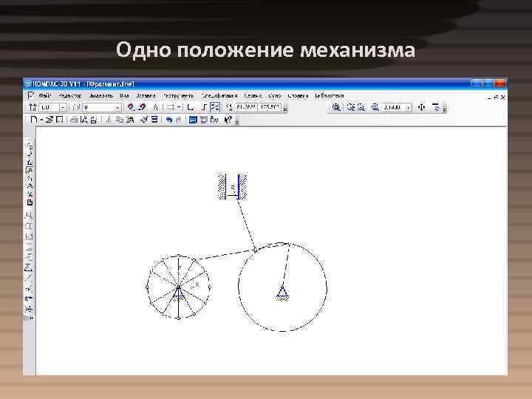Screen dimensions: 532x399
Task: Open the Редактор menu
Action: (x=70, y=95)
